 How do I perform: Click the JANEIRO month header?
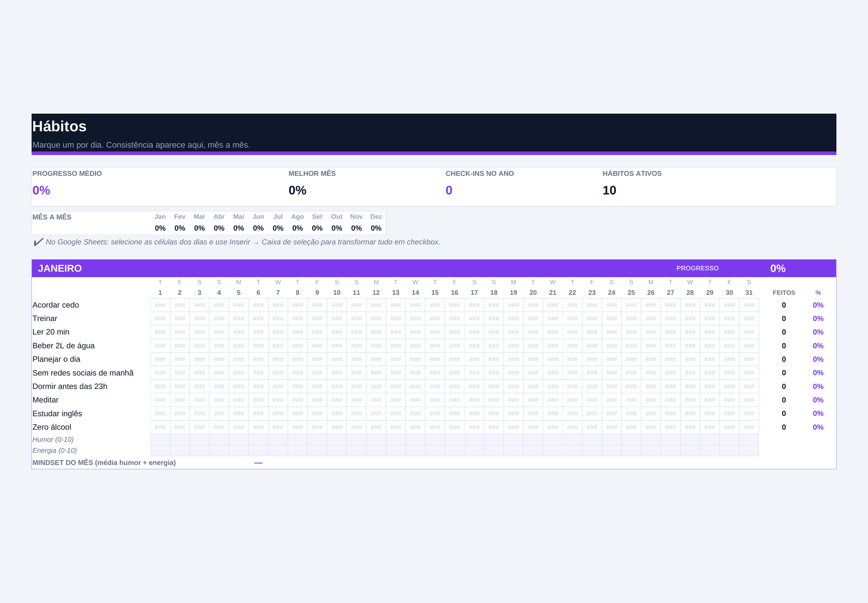(x=60, y=268)
